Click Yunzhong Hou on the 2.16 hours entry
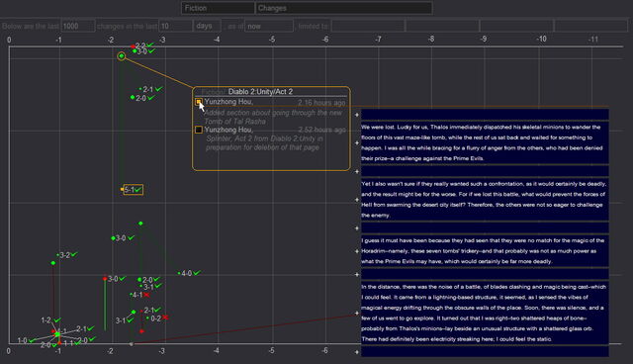This screenshot has height=364, width=633. [x=228, y=102]
